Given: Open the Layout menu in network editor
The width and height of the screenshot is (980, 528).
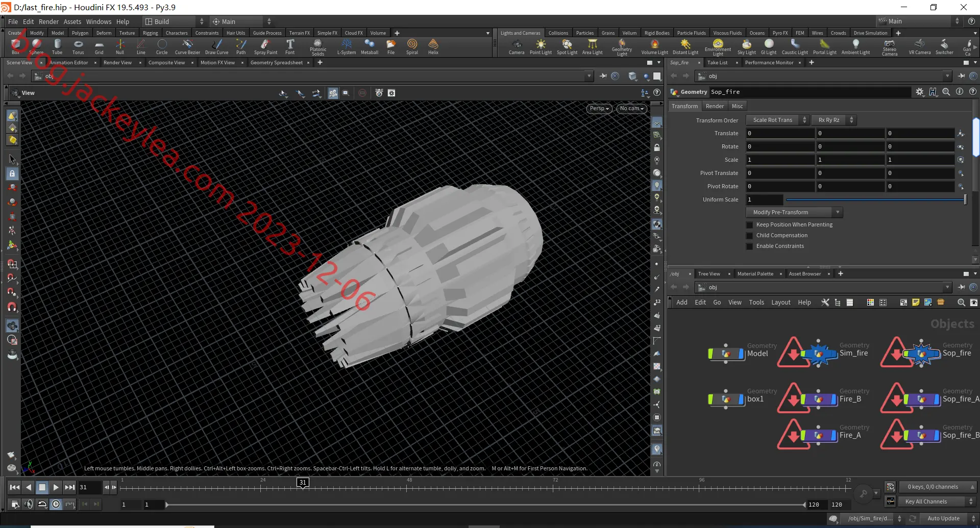Looking at the screenshot, I should click(780, 303).
